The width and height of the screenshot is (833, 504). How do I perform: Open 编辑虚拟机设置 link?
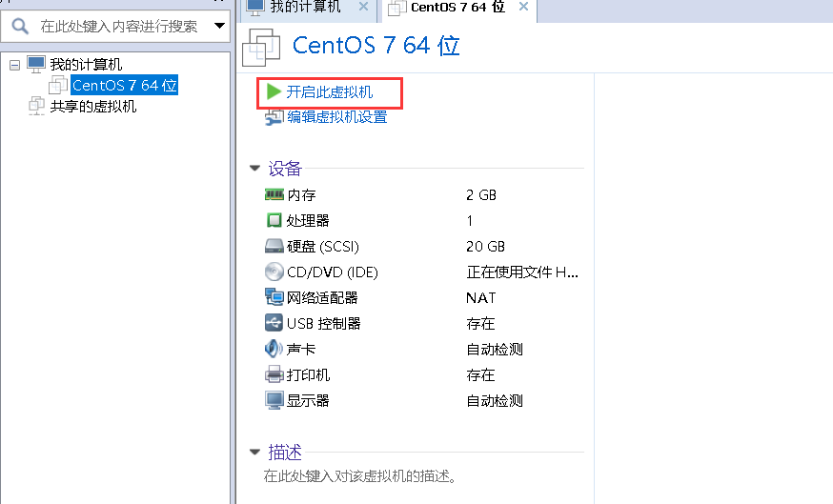336,117
